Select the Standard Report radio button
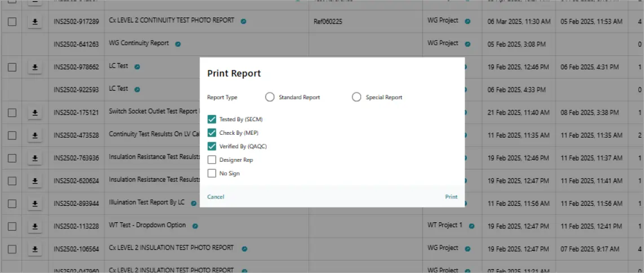 [x=270, y=97]
